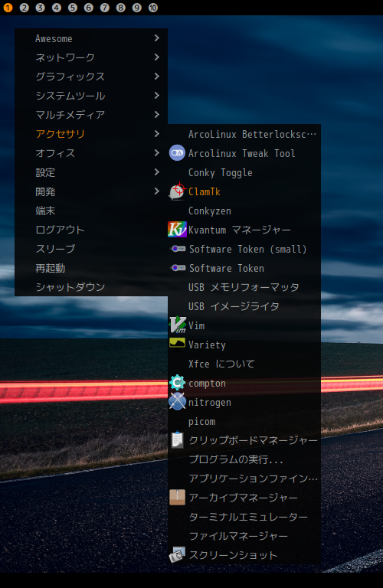Click the Software Token (small) icon
Image resolution: width=383 pixels, height=588 pixels.
pos(178,249)
